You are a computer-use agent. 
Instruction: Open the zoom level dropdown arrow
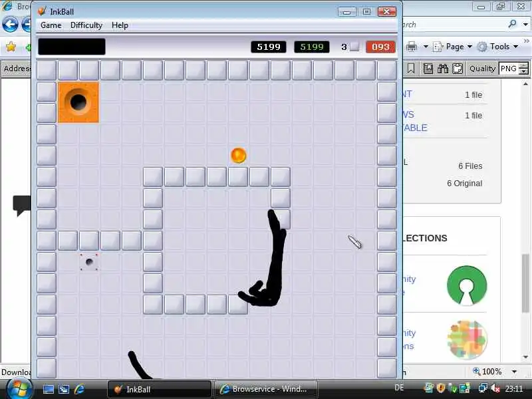514,372
